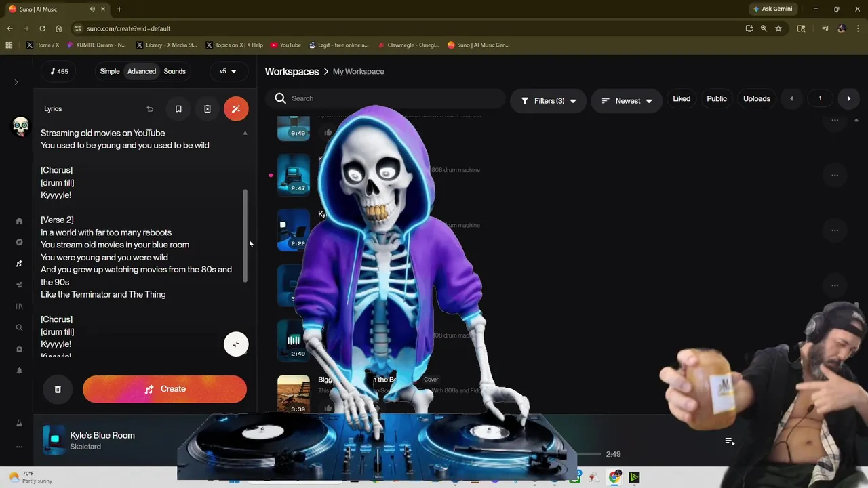The height and width of the screenshot is (488, 868).
Task: Open options for the 2:22 song row
Action: pyautogui.click(x=835, y=230)
